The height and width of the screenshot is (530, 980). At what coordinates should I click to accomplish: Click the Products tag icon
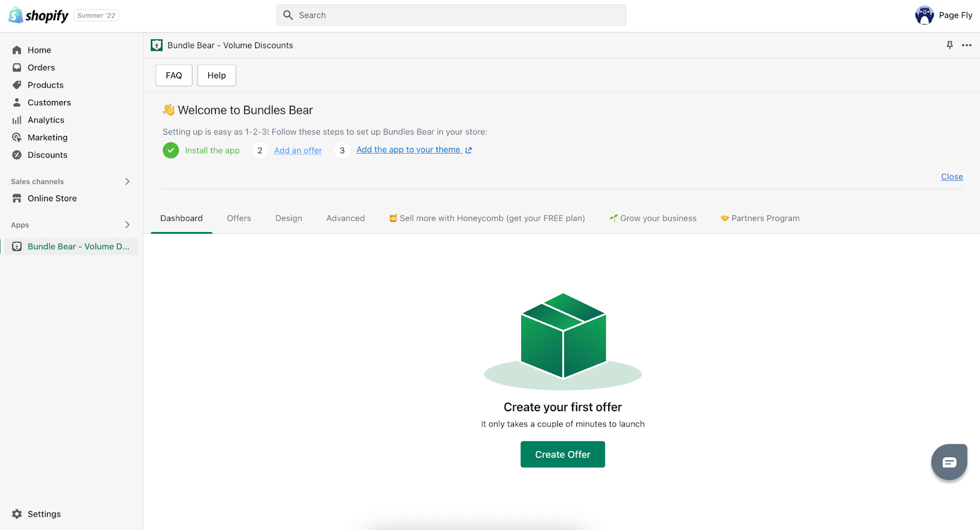coord(17,85)
